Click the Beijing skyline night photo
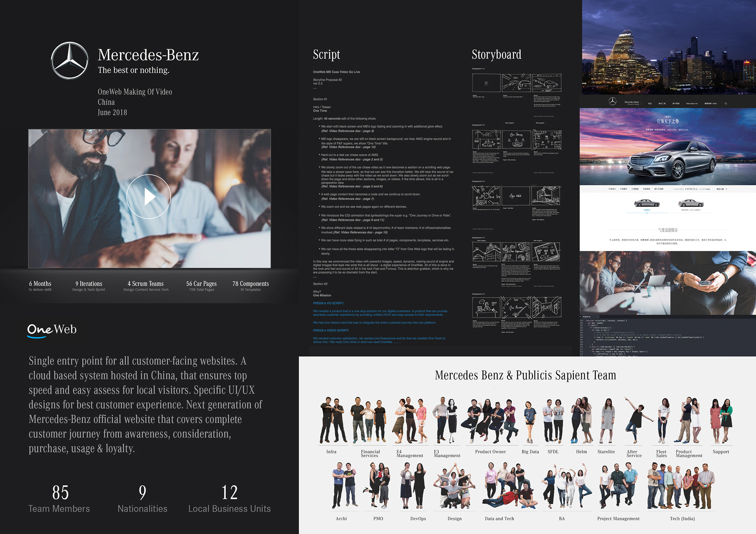Image resolution: width=756 pixels, height=534 pixels. tap(669, 47)
